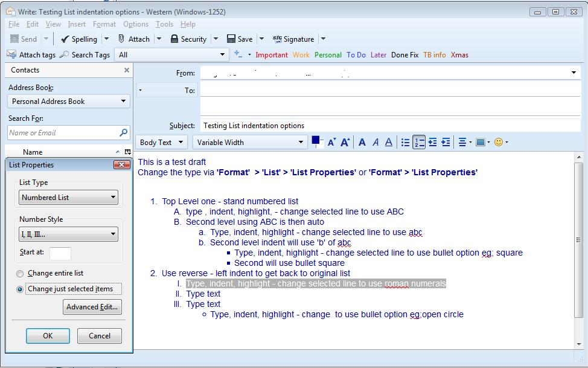
Task: Open the View menu
Action: [53, 24]
